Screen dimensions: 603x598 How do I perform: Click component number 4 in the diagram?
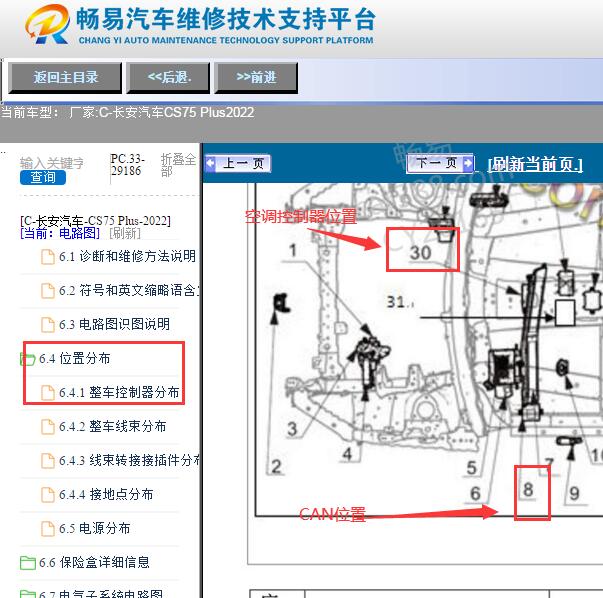[347, 454]
